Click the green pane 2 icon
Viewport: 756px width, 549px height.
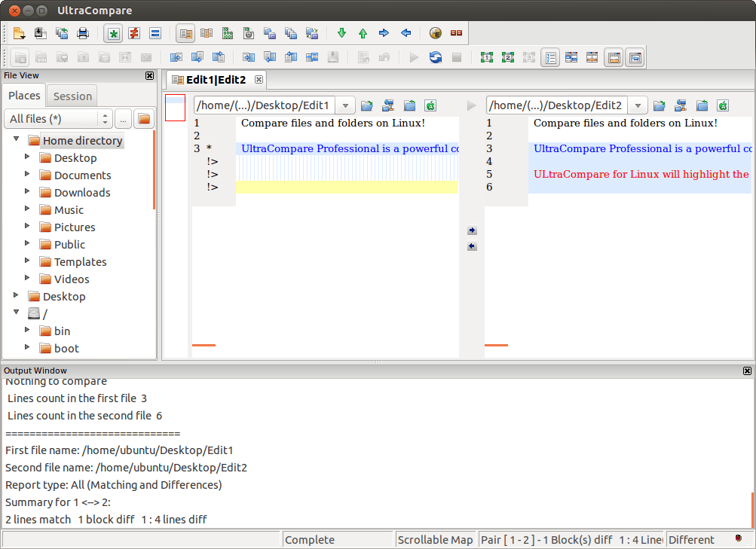click(x=508, y=57)
